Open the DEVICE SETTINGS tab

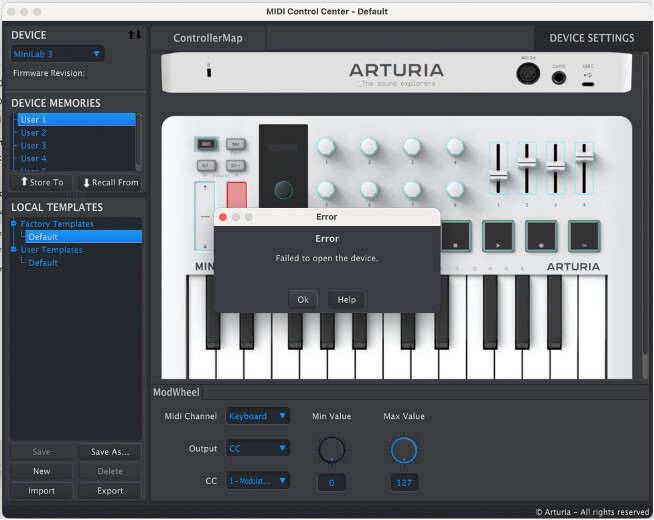(592, 38)
